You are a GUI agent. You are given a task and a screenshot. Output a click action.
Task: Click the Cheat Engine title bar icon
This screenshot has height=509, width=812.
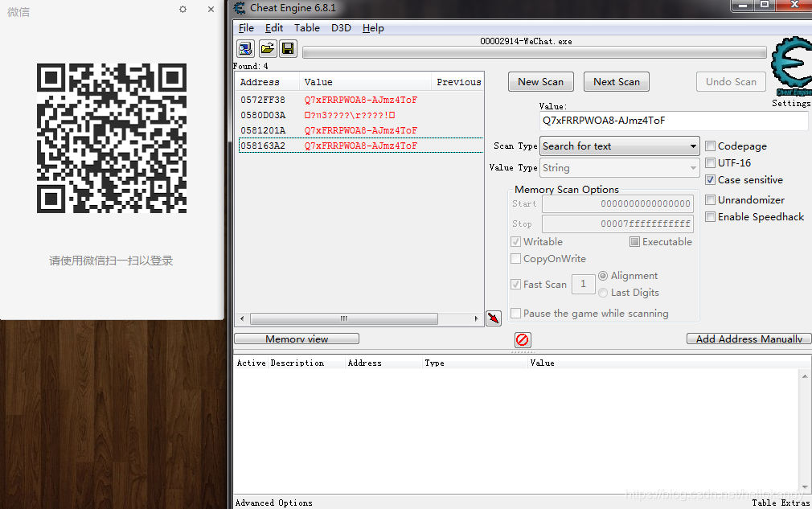[x=240, y=8]
